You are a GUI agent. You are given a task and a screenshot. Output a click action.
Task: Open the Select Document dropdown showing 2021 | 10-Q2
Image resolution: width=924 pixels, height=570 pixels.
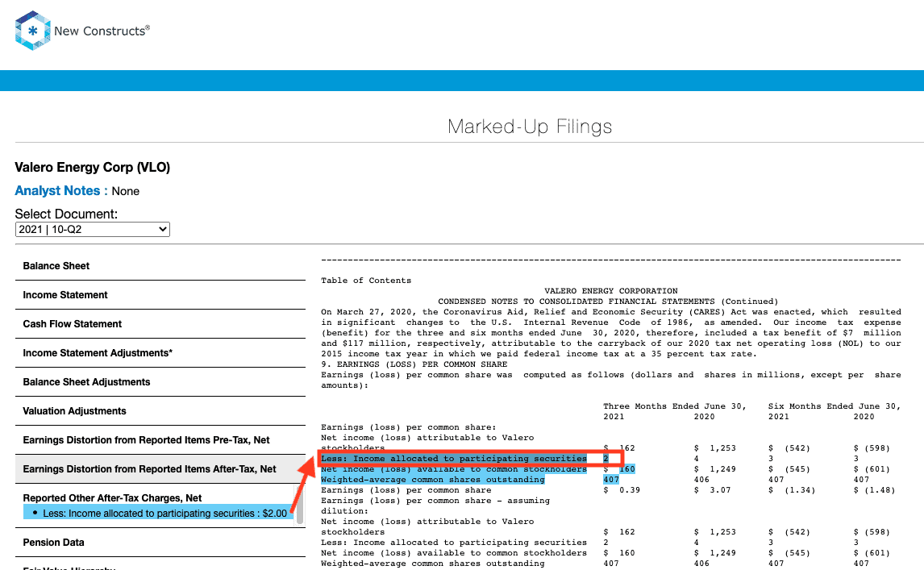(93, 229)
